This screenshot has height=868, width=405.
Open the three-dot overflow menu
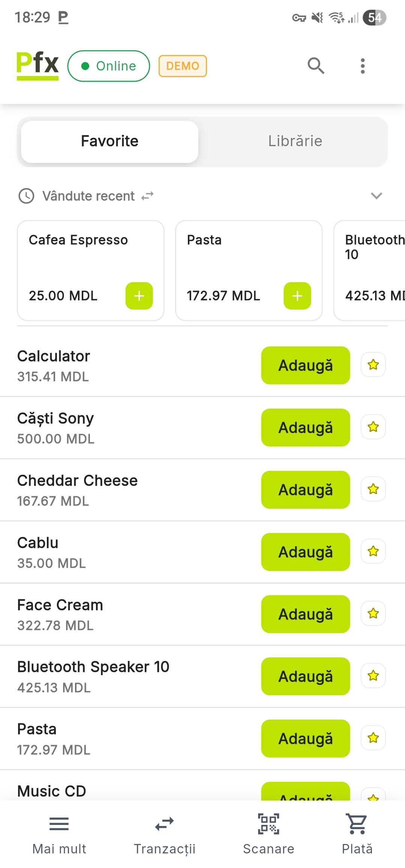click(x=362, y=66)
